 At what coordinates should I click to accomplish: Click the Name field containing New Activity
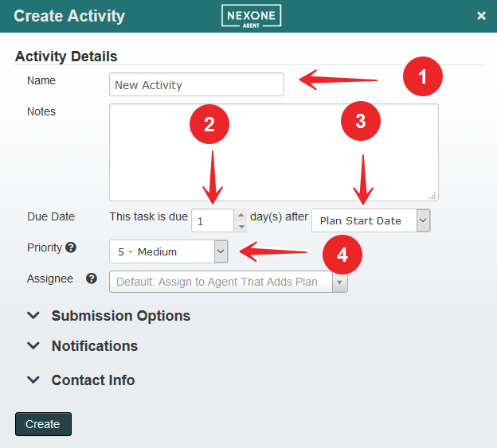(x=196, y=84)
